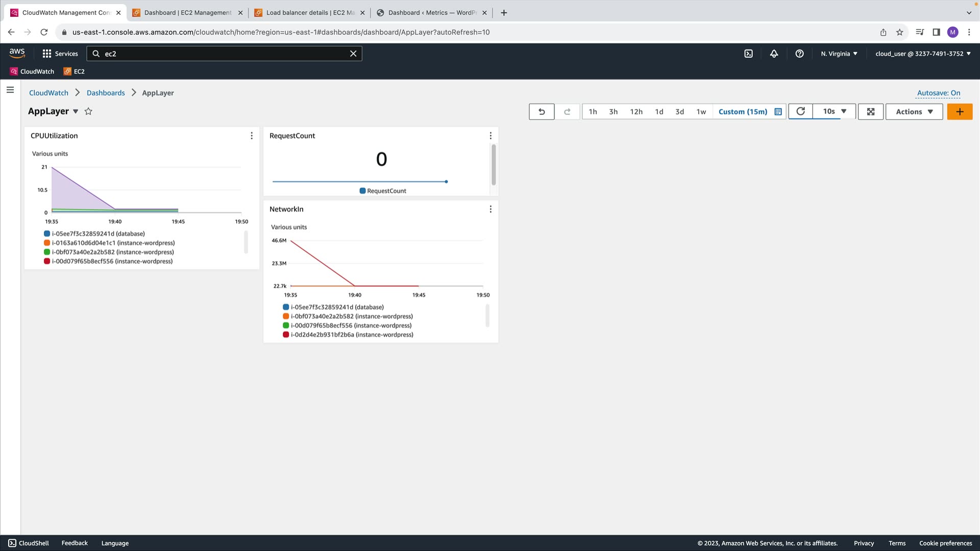Open the left navigation hamburger menu
Viewport: 980px width, 551px height.
10,90
